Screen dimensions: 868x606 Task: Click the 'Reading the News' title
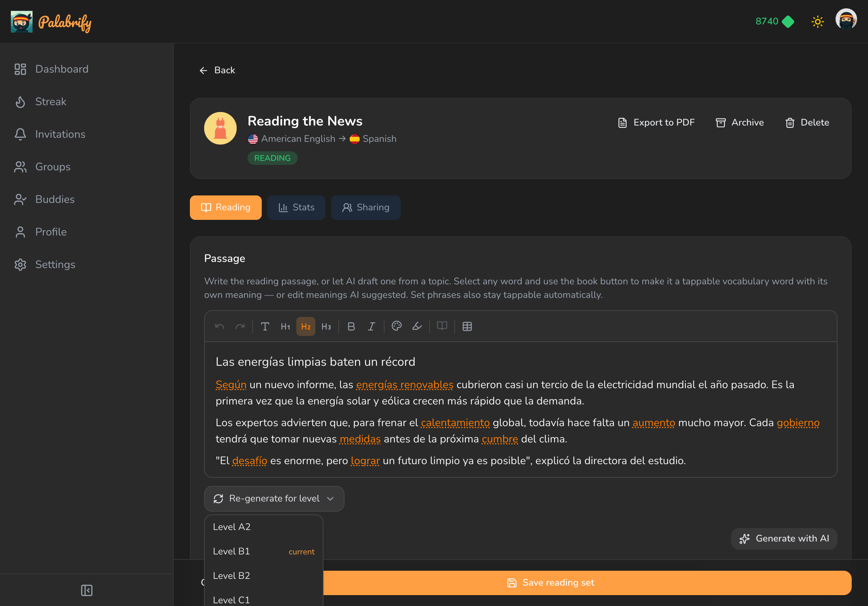click(x=305, y=121)
